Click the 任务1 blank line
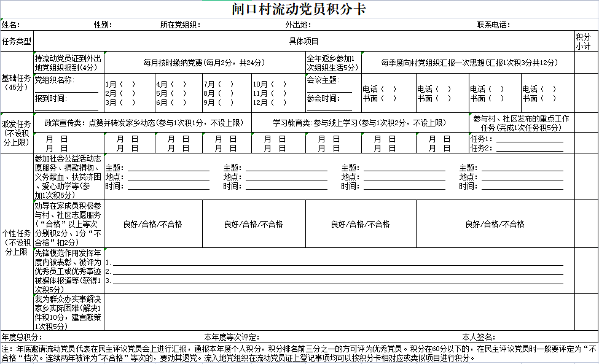 pos(528,139)
